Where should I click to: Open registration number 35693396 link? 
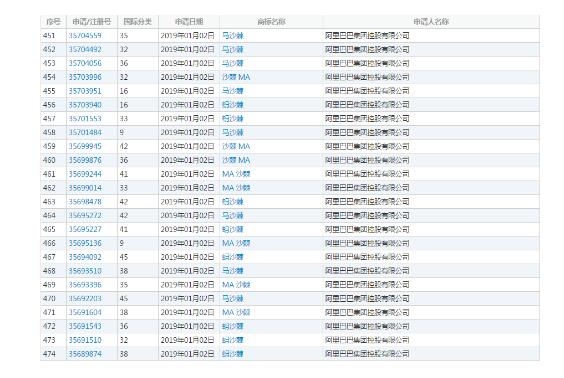(x=85, y=285)
